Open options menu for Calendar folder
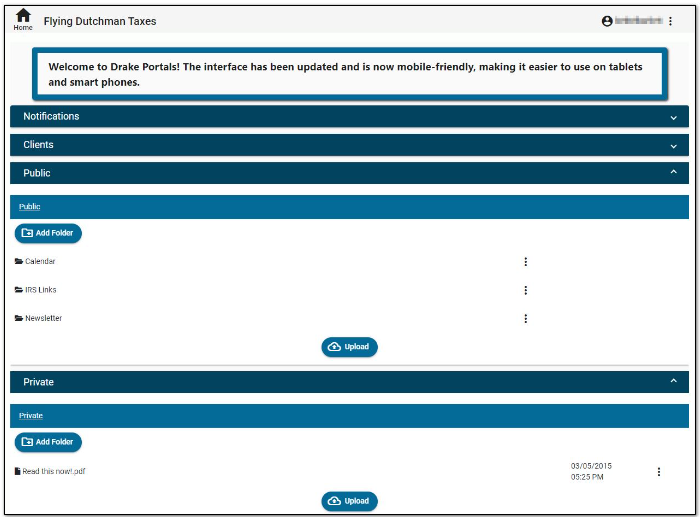The width and height of the screenshot is (700, 517). [525, 262]
